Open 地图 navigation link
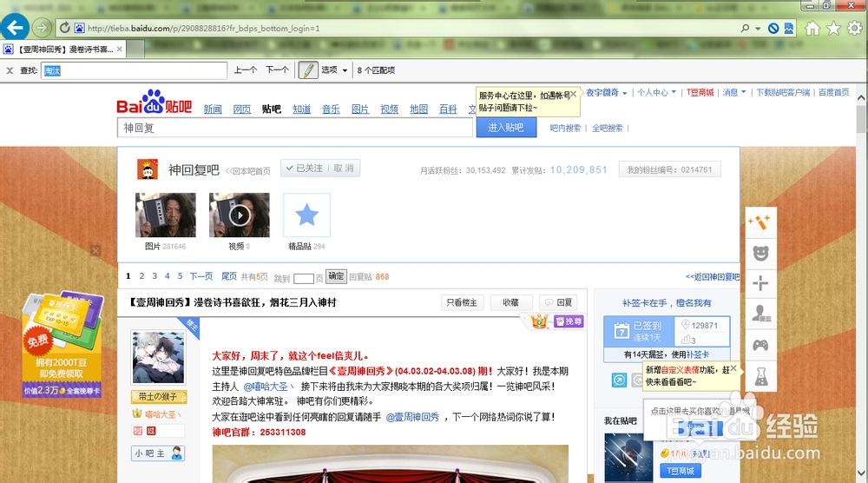 coord(418,109)
